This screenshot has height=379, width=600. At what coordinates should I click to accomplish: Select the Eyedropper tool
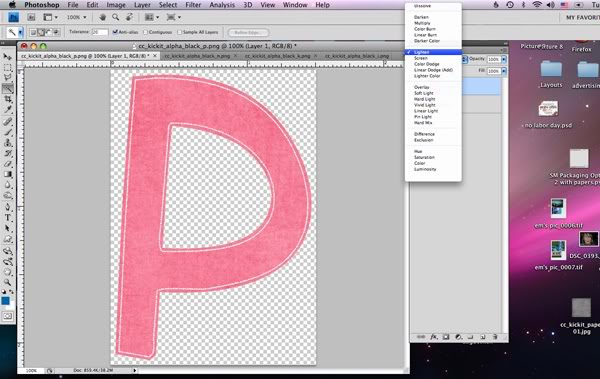pyautogui.click(x=7, y=110)
